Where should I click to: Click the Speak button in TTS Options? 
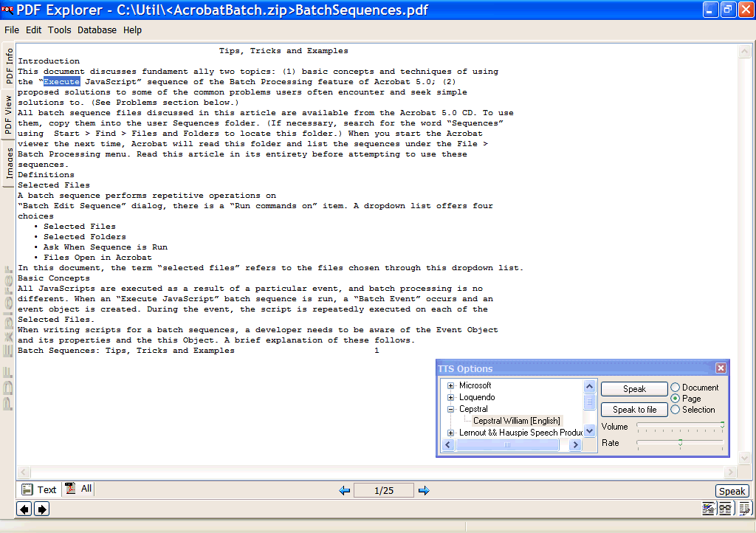pos(634,389)
